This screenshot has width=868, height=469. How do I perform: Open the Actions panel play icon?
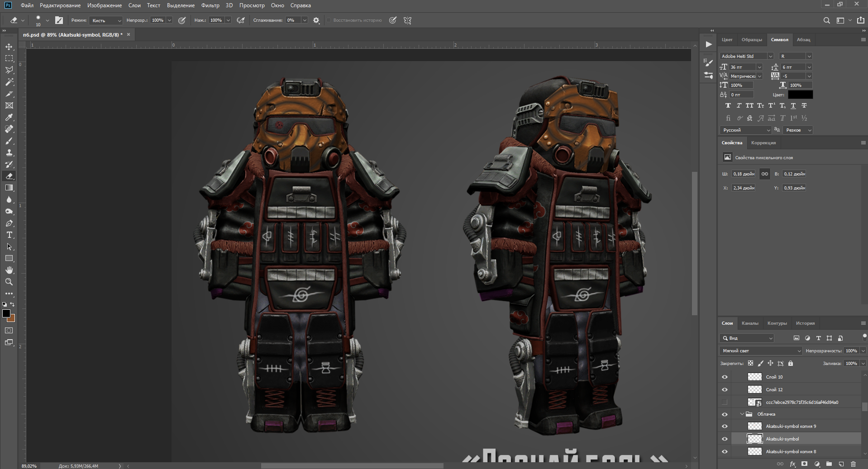coord(709,44)
